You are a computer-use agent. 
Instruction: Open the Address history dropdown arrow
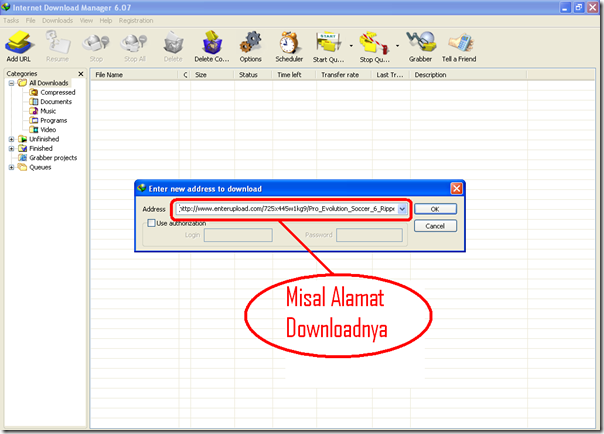click(x=402, y=209)
